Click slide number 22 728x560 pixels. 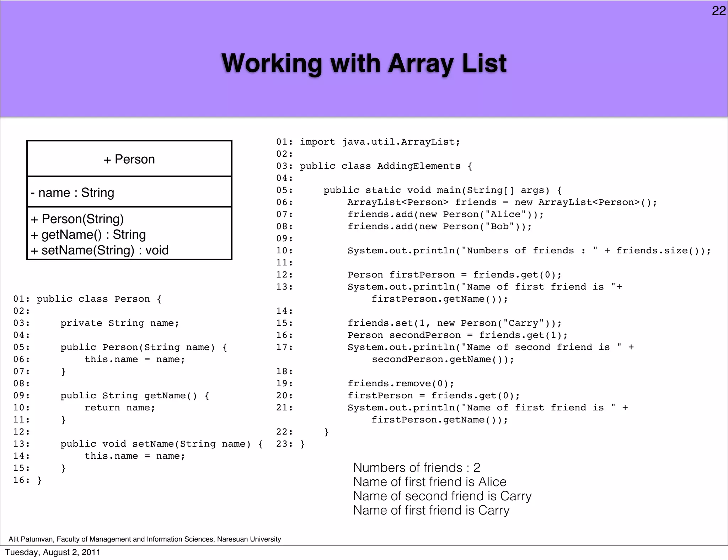(718, 11)
